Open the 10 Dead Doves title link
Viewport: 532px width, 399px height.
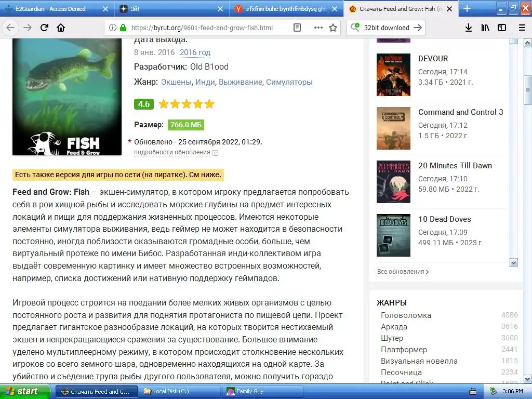point(445,219)
